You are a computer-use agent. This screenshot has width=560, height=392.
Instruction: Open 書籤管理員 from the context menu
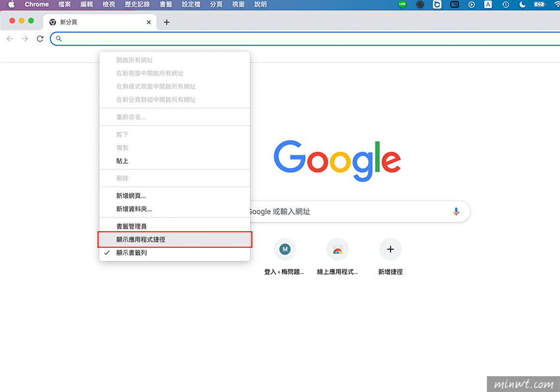[175, 226]
